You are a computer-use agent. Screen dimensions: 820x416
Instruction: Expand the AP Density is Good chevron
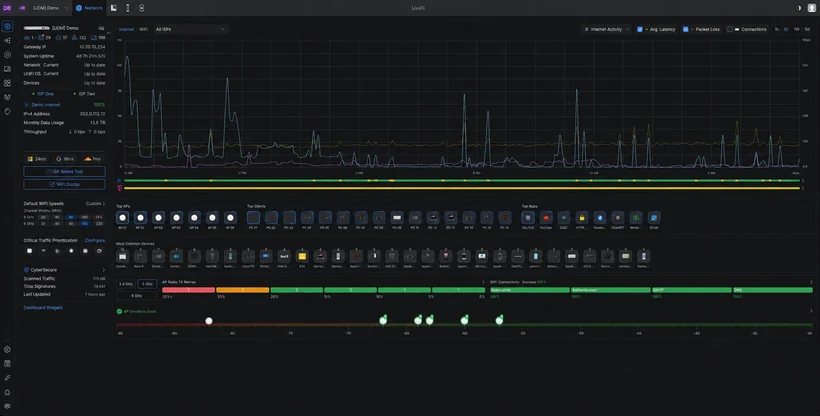[811, 311]
